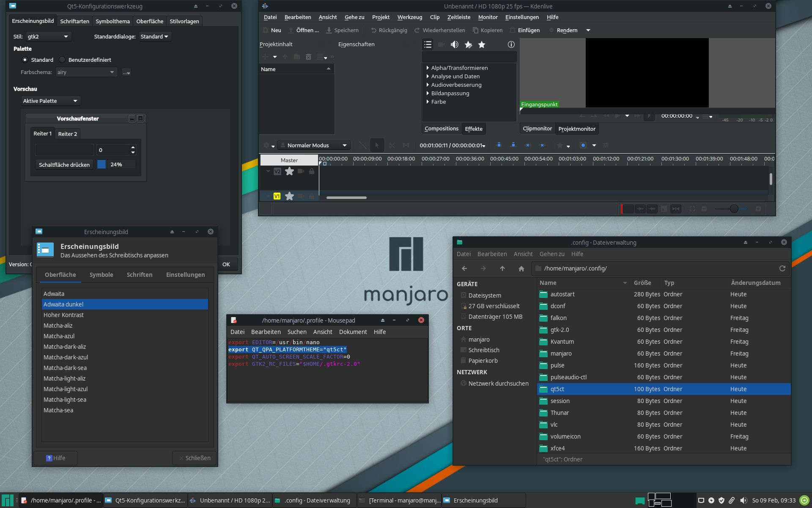Viewport: 812px width, 508px height.
Task: Show all effects list view icon
Action: (428, 44)
